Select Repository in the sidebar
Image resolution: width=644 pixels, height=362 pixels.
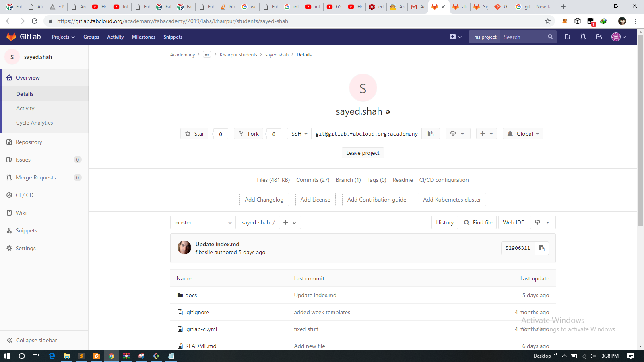tap(44, 142)
